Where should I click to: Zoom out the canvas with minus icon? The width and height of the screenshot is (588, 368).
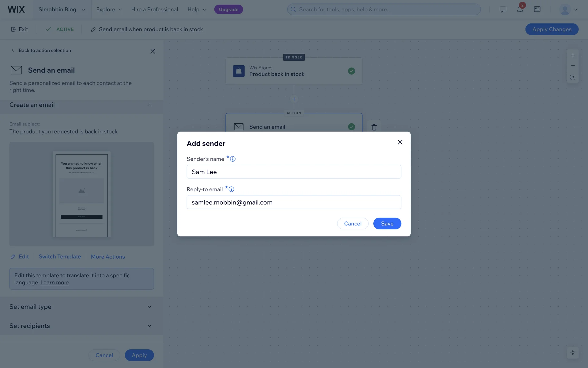point(573,66)
